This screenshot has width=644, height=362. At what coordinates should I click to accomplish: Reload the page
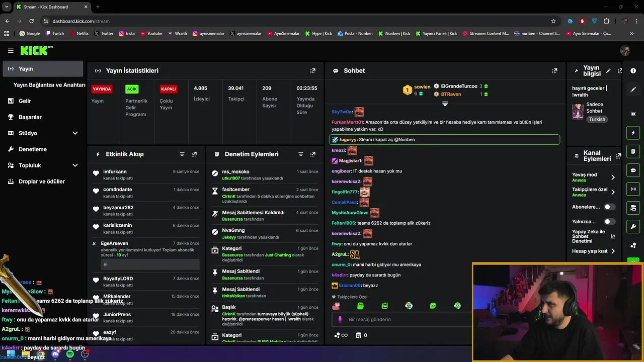click(31, 21)
